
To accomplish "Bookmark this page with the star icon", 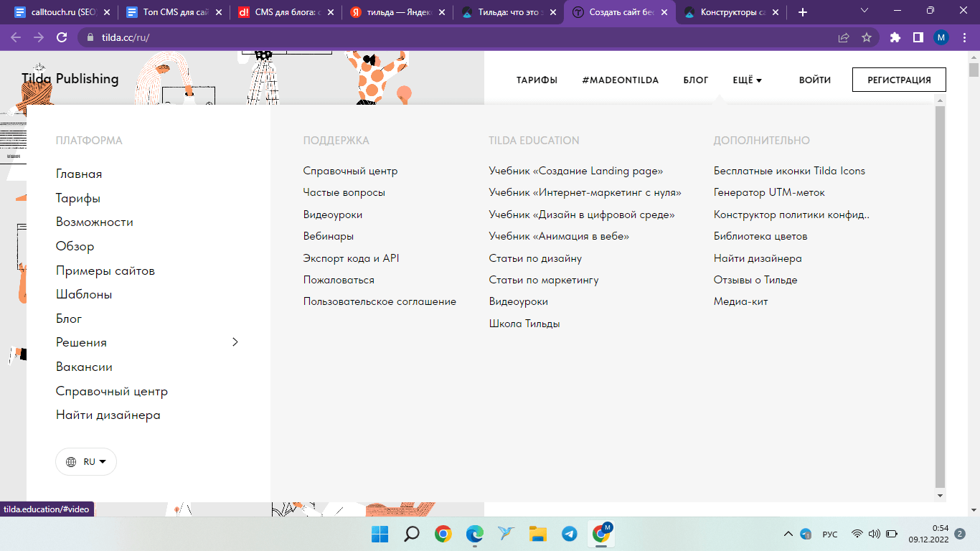I will click(x=867, y=37).
